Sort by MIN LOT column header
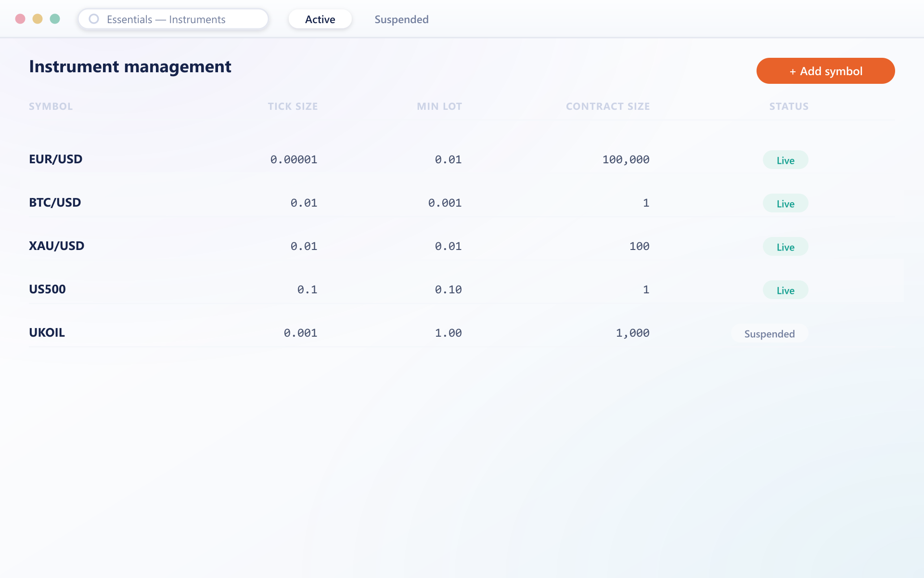This screenshot has height=578, width=924. point(439,106)
